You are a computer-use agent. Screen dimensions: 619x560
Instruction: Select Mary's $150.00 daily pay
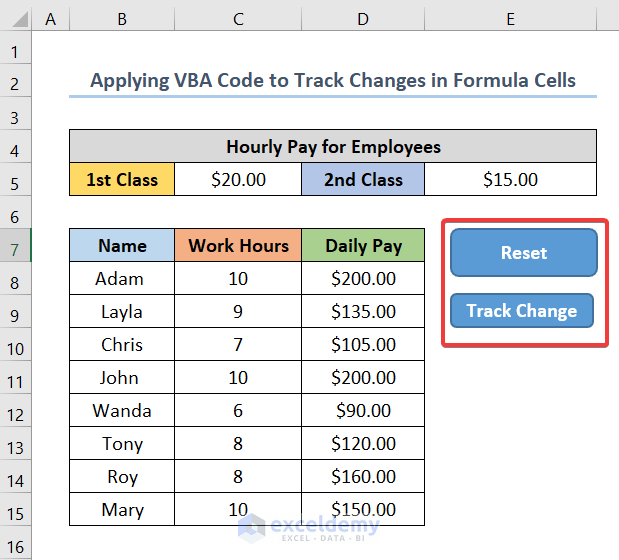(x=363, y=509)
